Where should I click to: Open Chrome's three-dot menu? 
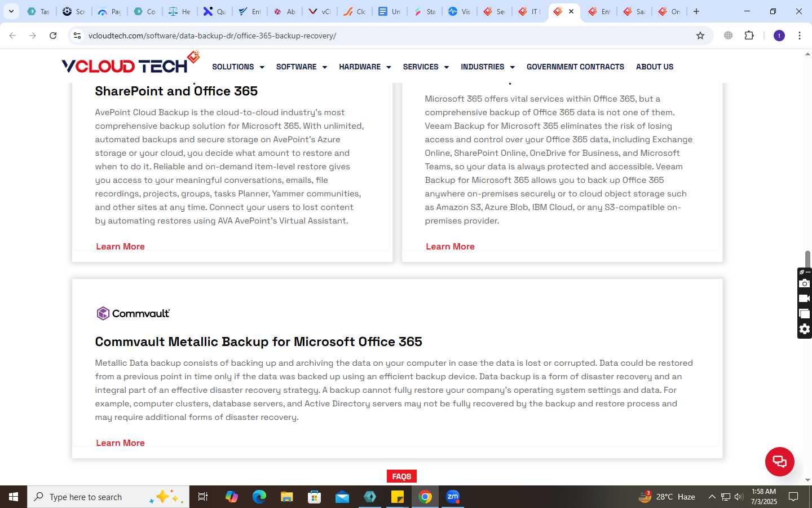tap(800, 36)
